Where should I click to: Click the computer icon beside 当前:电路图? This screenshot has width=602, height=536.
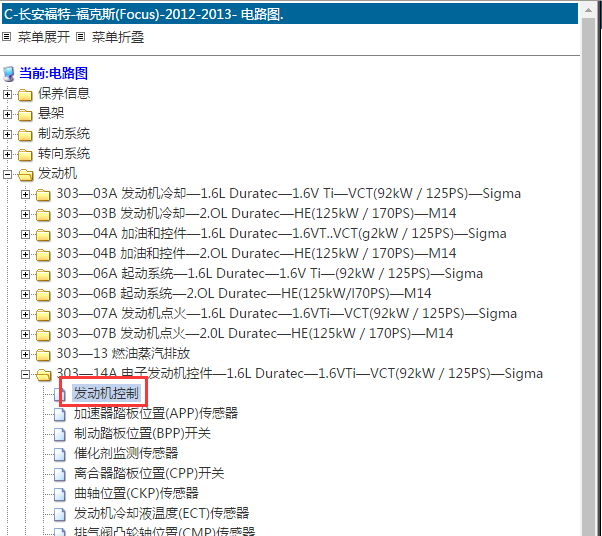9,74
